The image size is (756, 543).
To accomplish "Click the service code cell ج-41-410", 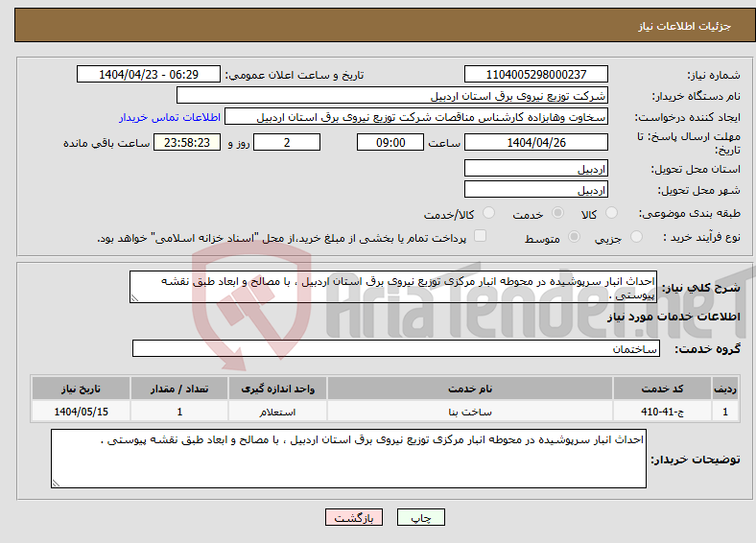I will coord(663,412).
